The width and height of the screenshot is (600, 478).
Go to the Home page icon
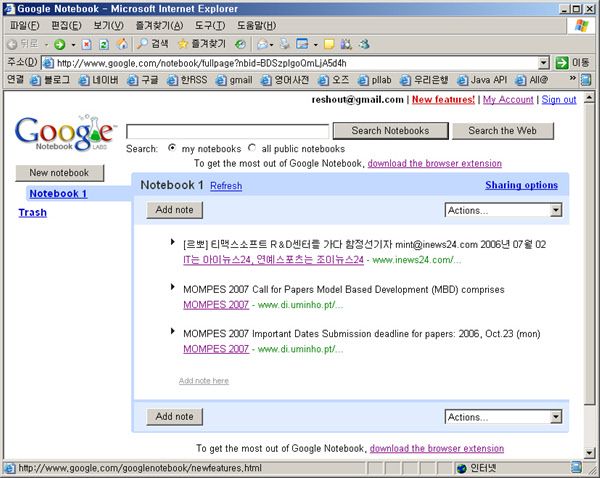pyautogui.click(x=122, y=44)
